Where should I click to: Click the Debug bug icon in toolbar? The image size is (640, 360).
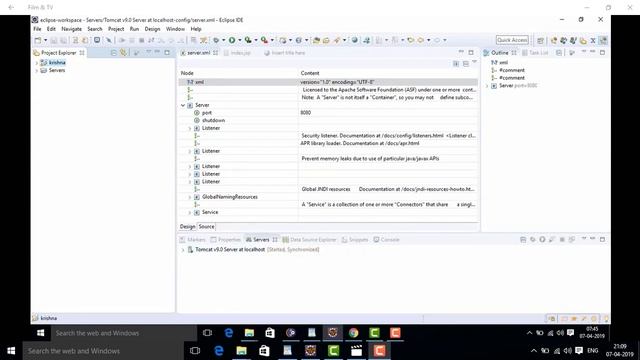click(x=216, y=40)
